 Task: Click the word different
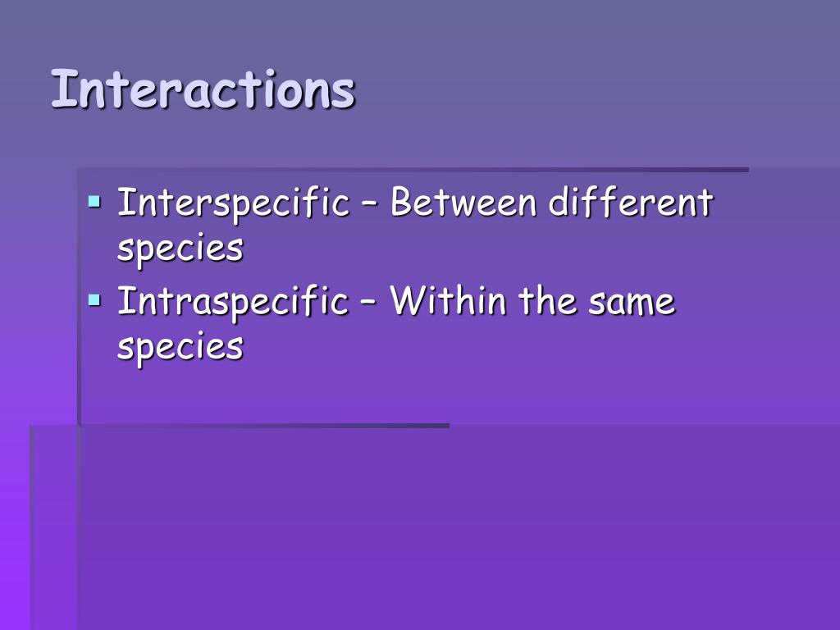[631, 203]
